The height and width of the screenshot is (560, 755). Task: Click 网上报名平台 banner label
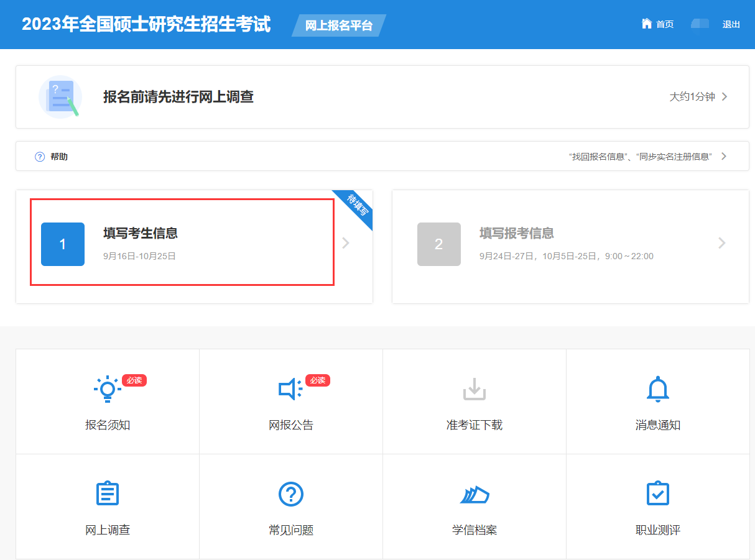339,25
